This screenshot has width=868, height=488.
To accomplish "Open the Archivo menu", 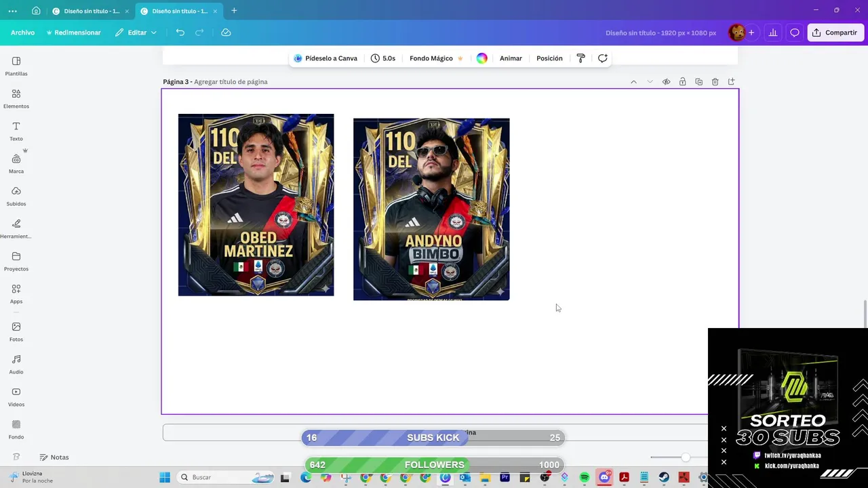I will coord(22,33).
